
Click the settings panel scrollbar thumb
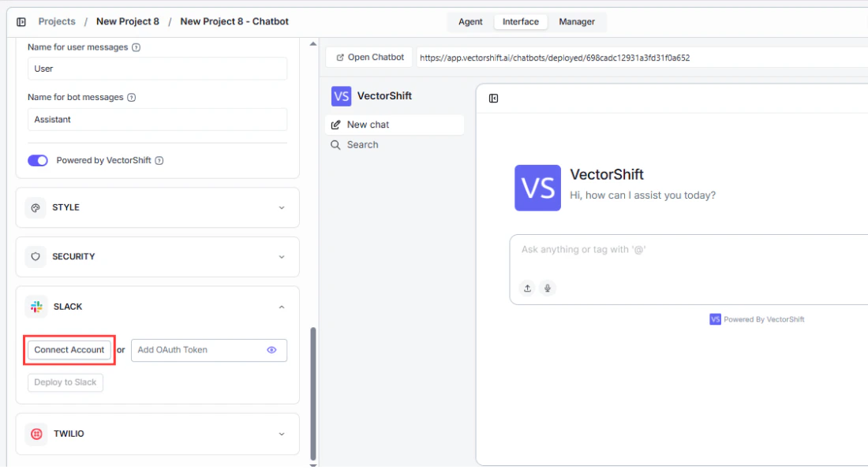tap(313, 394)
